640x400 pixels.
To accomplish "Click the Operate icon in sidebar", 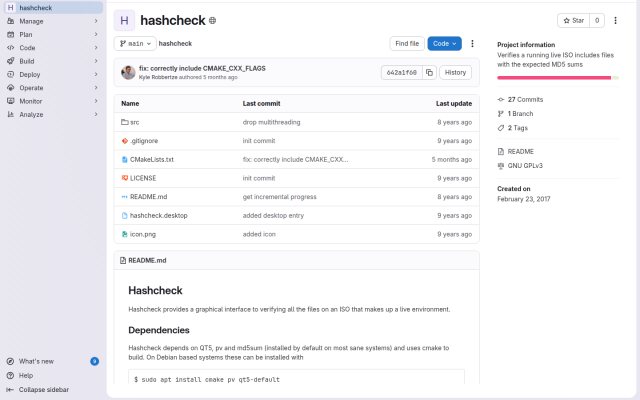I will 11,88.
